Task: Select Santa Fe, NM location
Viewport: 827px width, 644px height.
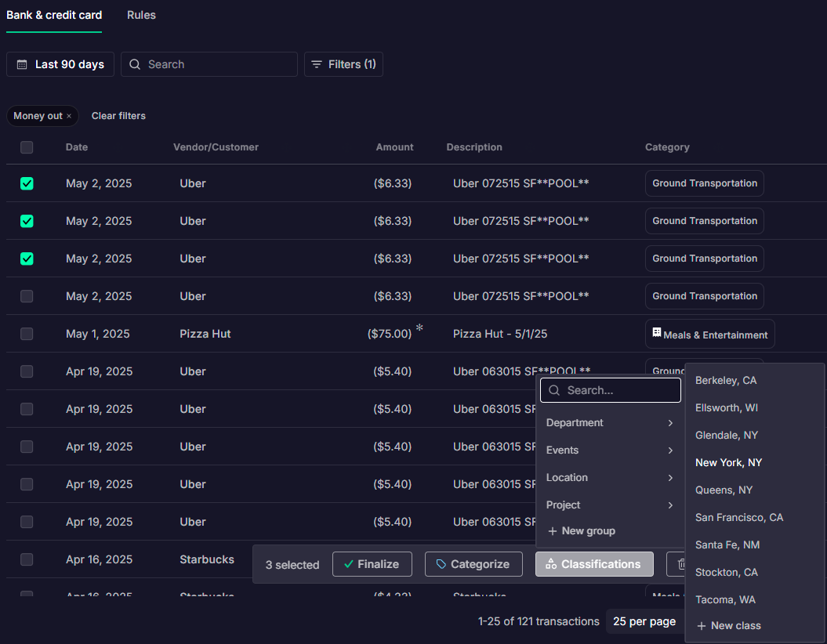Action: coord(727,545)
